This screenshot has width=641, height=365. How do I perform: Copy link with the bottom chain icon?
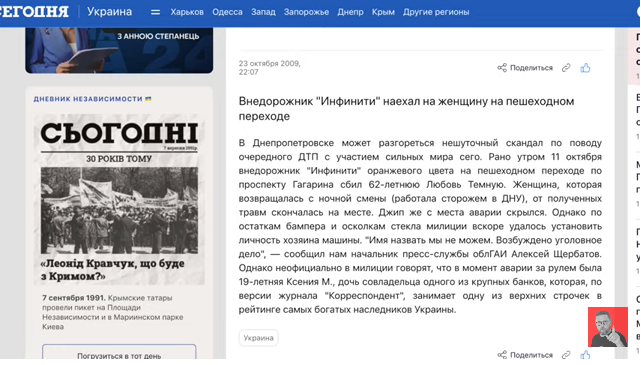566,355
